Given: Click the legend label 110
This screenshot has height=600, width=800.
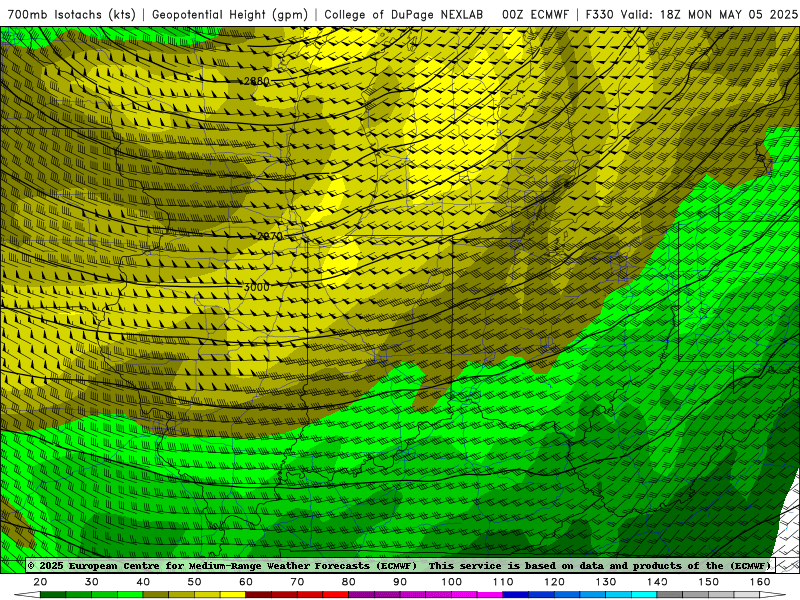Looking at the screenshot, I should coord(503,582).
